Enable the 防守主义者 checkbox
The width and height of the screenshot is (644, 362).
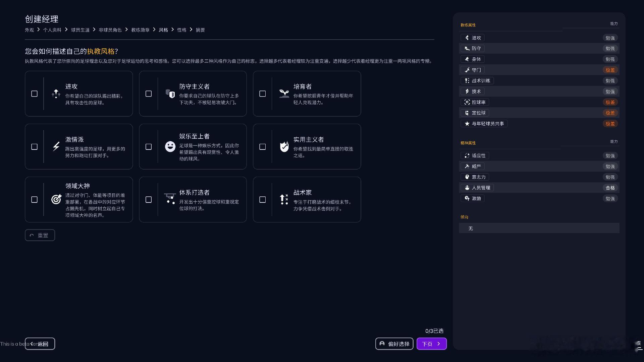148,94
